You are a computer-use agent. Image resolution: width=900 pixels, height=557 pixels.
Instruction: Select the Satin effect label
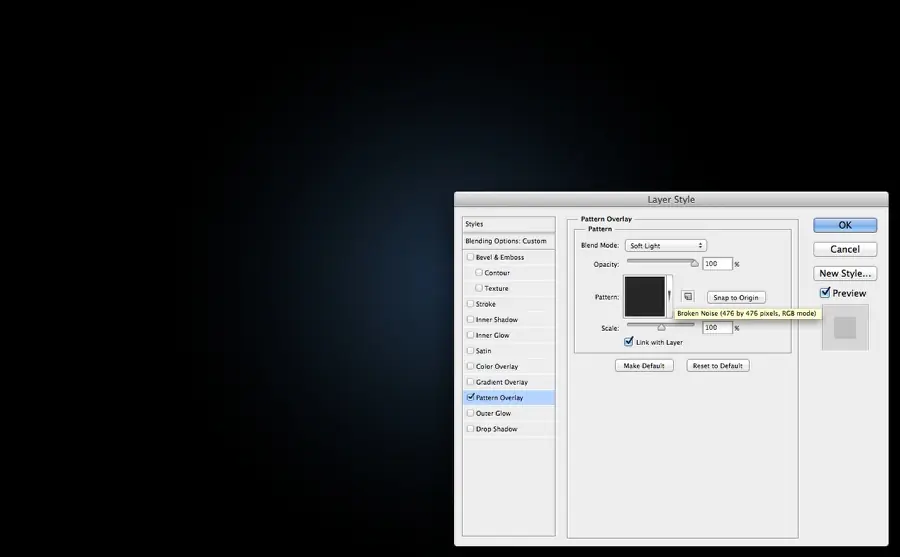pos(483,351)
